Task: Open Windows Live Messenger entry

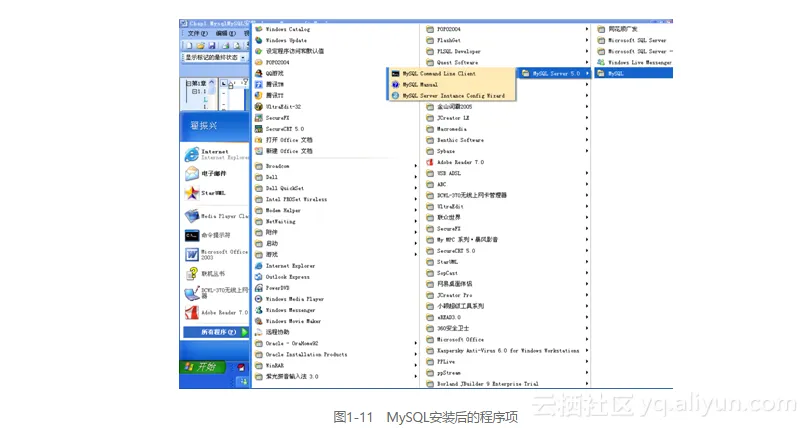Action: click(634, 62)
